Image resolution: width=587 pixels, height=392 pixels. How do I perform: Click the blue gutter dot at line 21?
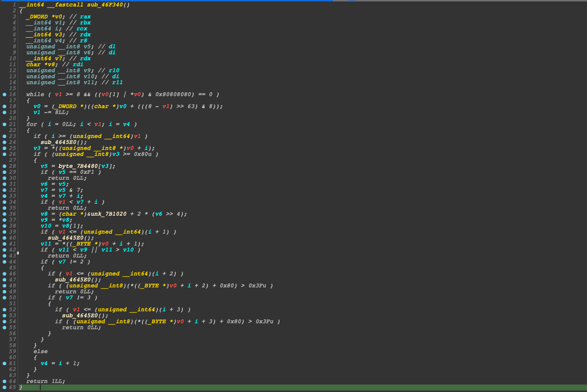pyautogui.click(x=4, y=125)
